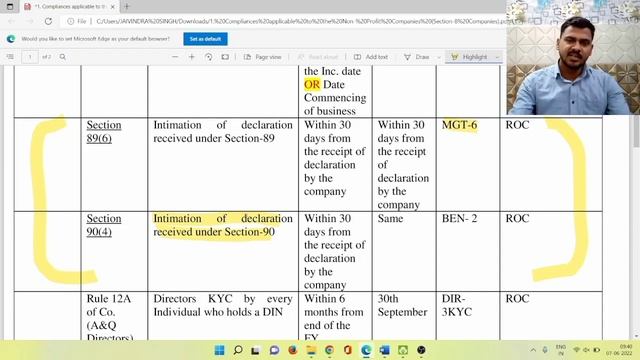Toggle the Highlight tool
Screen dimensions: 640x360
click(x=469, y=57)
